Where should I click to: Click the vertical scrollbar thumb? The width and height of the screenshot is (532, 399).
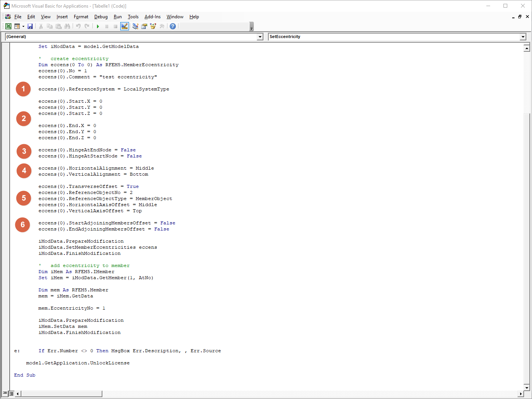pyautogui.click(x=527, y=249)
